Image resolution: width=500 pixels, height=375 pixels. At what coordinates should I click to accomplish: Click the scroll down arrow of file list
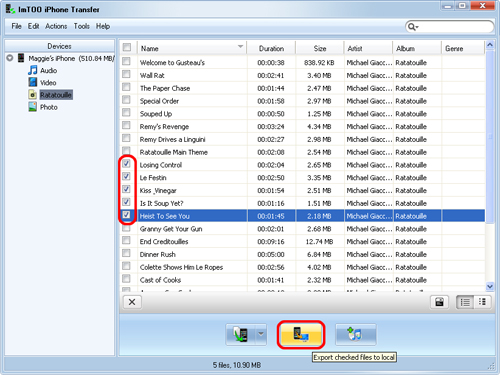click(x=490, y=286)
